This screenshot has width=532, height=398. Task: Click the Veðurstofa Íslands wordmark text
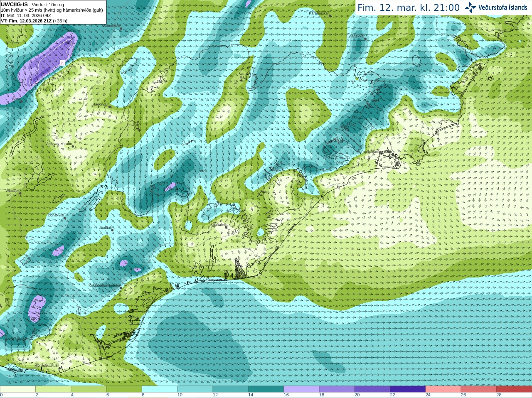tap(503, 7)
